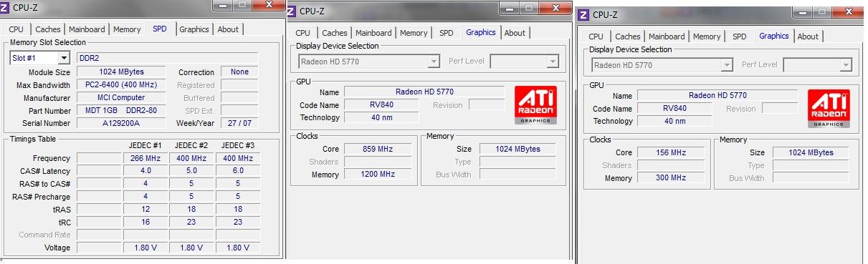
Task: Click Module Size value 1024 MBytes
Action: click(x=121, y=72)
